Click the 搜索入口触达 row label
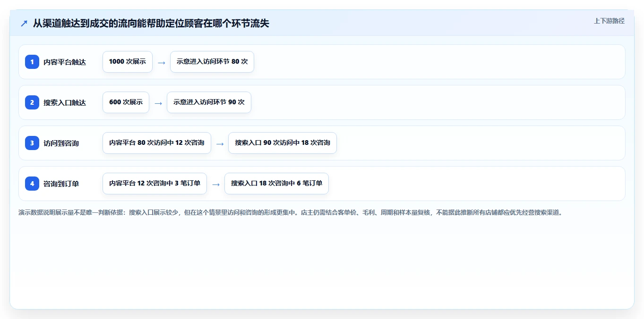Viewport: 644px width, 319px height. 65,102
